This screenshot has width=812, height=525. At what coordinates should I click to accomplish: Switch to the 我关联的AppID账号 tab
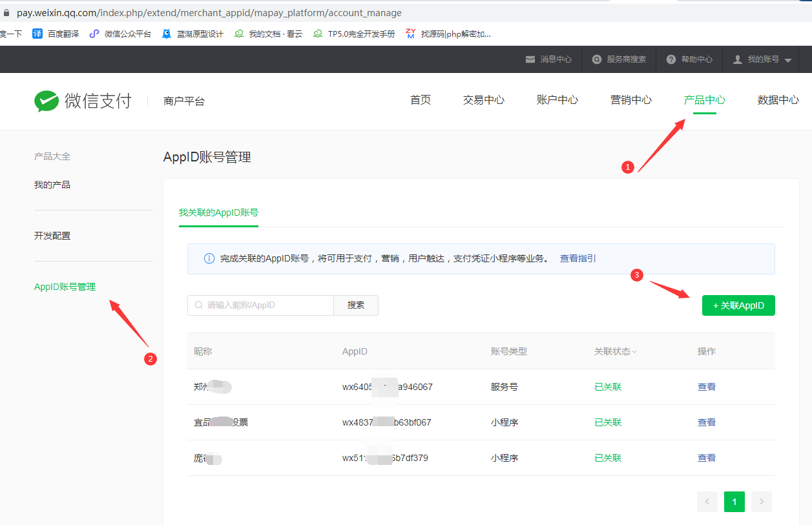218,212
